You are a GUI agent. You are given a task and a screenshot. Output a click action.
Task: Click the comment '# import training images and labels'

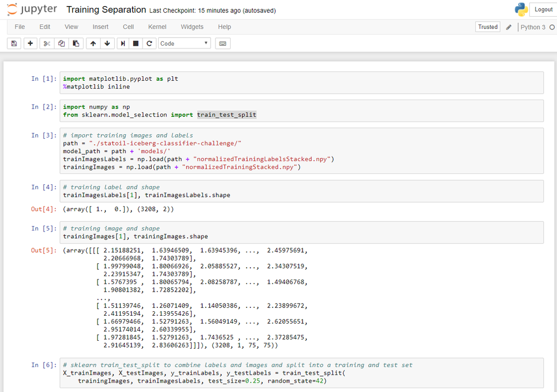pyautogui.click(x=128, y=135)
